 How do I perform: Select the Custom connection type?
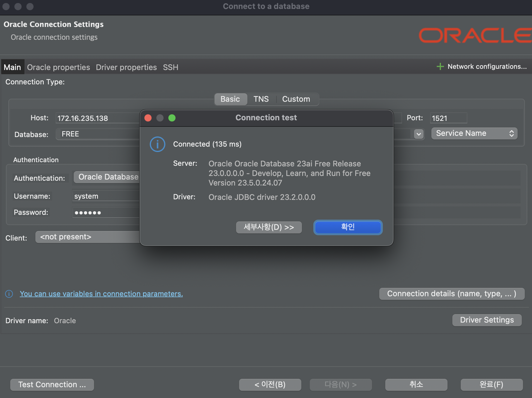point(296,99)
